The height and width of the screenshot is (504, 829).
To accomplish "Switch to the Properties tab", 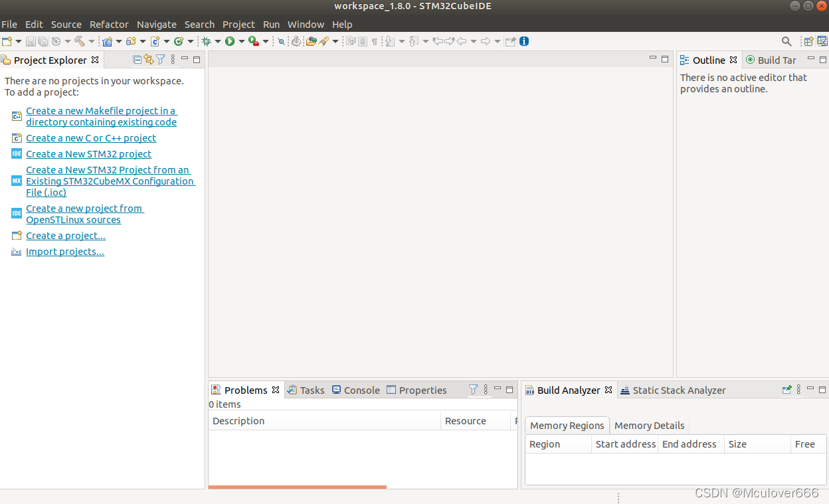I will 416,390.
